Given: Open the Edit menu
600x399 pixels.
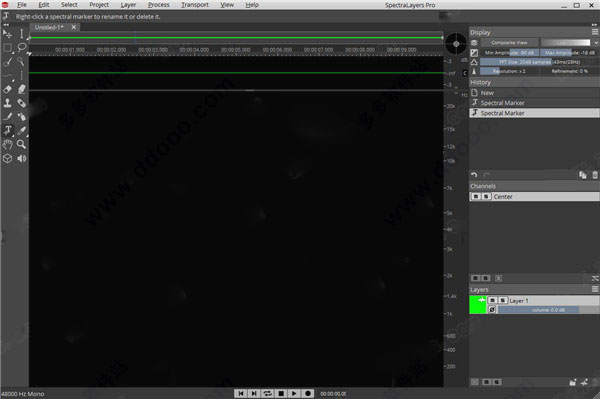Looking at the screenshot, I should tap(44, 5).
